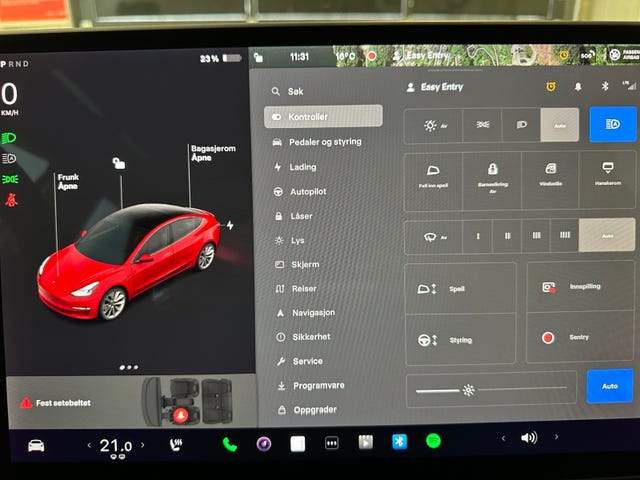This screenshot has height=480, width=640.
Task: Tap the padlock icon in status bar
Action: (x=258, y=58)
